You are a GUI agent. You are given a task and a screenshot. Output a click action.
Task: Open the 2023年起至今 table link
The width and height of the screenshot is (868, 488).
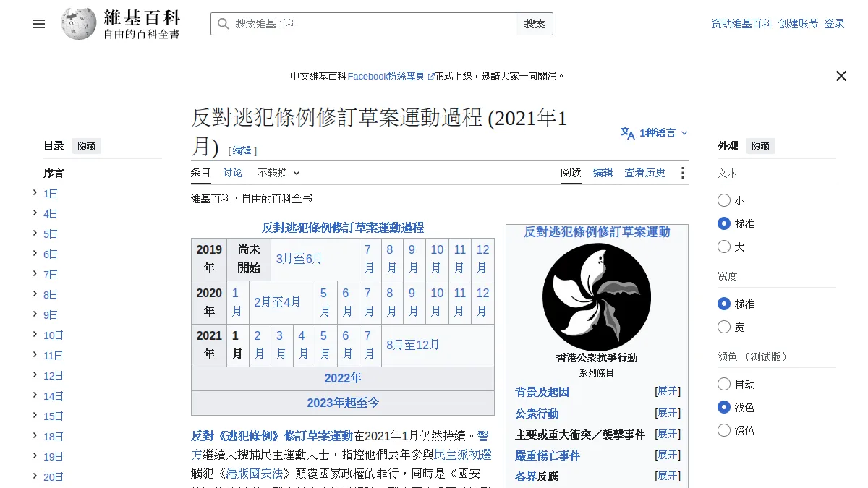coord(343,403)
